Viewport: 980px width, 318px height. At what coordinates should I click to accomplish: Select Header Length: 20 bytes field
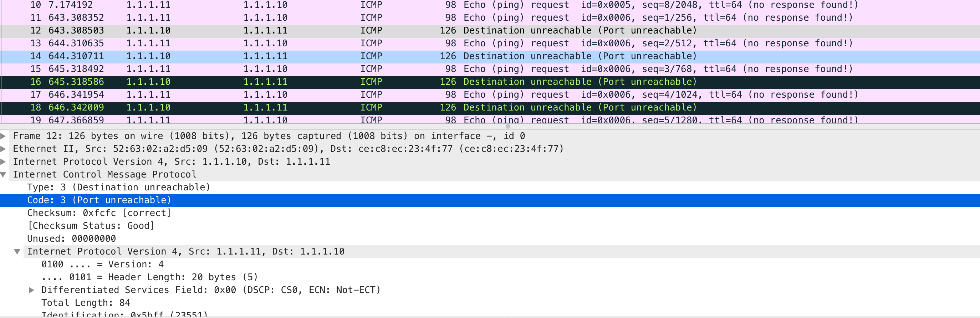pyautogui.click(x=490, y=277)
